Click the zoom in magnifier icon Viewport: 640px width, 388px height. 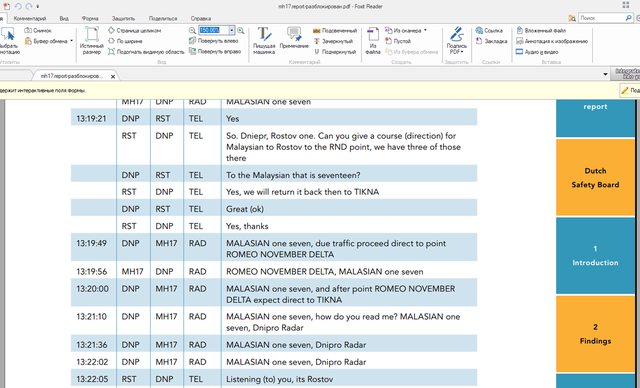pyautogui.click(x=241, y=31)
